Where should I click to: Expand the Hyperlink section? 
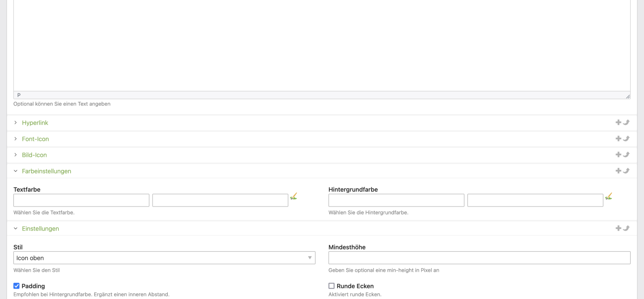coord(35,123)
